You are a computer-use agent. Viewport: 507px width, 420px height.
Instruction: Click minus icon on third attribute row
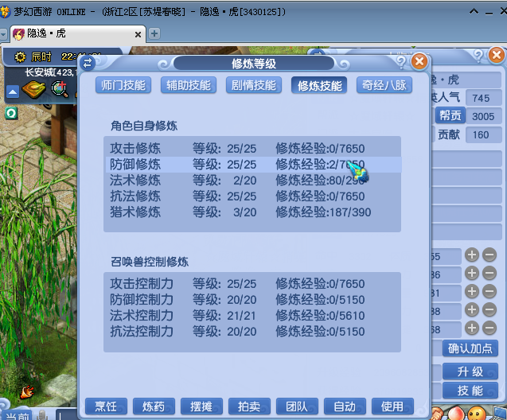point(489,291)
